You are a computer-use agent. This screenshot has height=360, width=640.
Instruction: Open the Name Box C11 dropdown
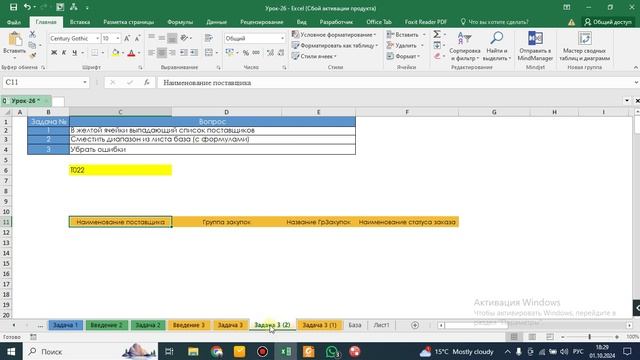(85, 82)
